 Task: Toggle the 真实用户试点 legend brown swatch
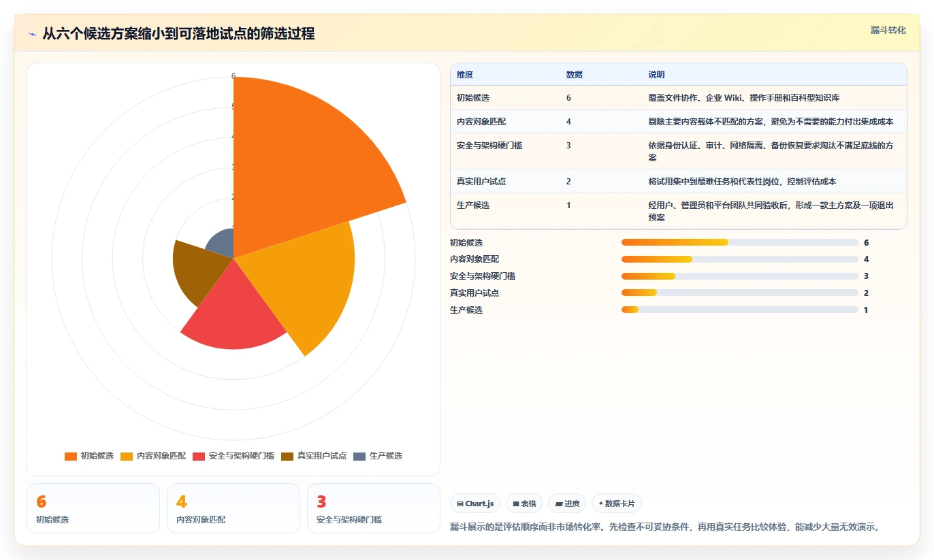(x=287, y=456)
